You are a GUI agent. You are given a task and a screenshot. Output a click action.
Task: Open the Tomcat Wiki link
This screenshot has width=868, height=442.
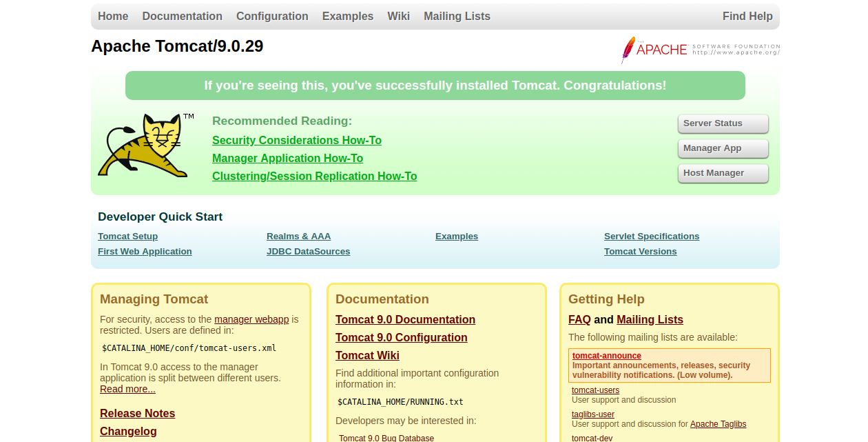[367, 356]
